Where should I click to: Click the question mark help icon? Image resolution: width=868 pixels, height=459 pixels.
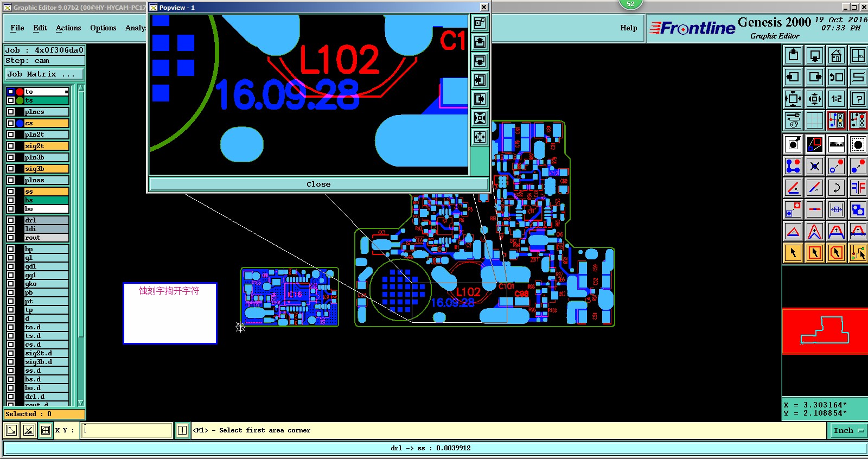pos(858,99)
